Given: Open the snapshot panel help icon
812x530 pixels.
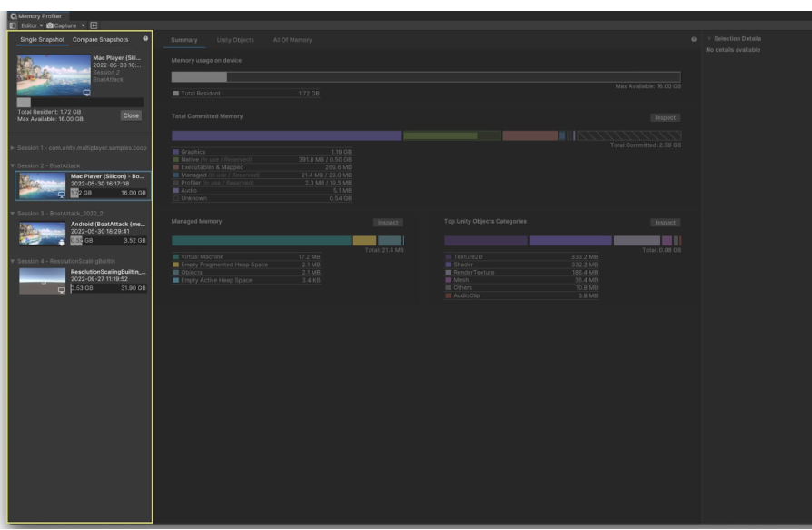Looking at the screenshot, I should coord(145,38).
